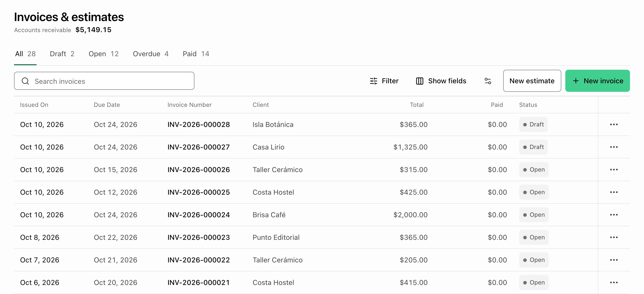
Task: Create a New invoice
Action: point(598,81)
